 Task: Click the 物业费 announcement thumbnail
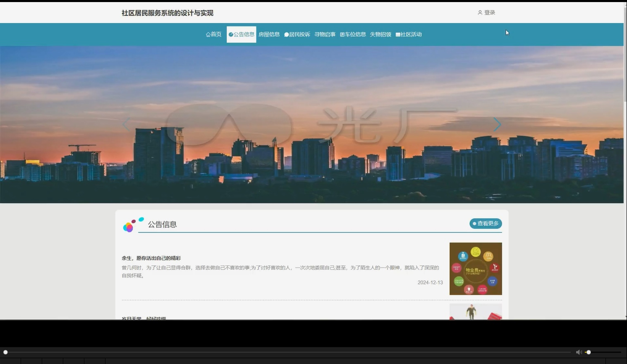click(475, 268)
